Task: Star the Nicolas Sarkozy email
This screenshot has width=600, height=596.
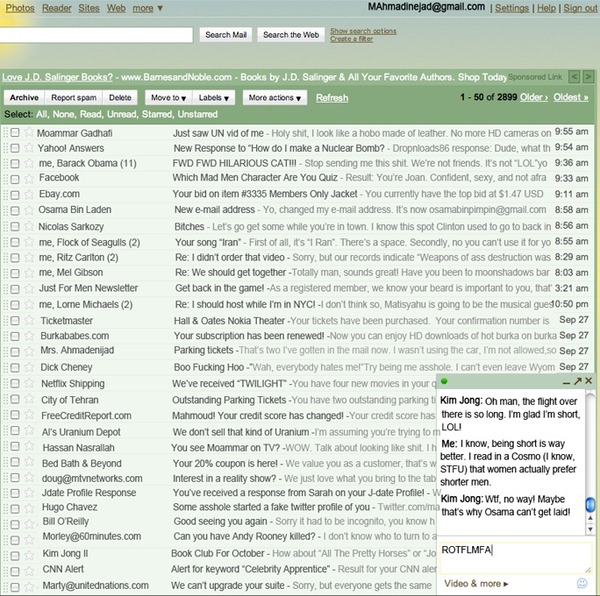Action: coord(29,226)
